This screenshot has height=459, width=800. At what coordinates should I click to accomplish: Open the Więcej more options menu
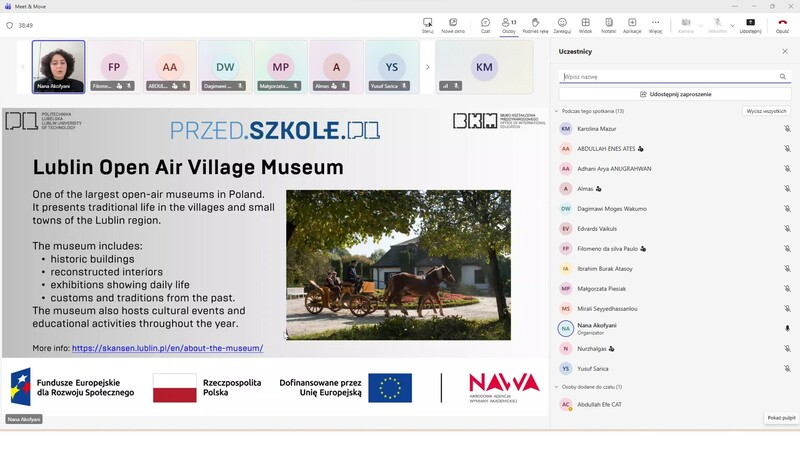click(655, 24)
